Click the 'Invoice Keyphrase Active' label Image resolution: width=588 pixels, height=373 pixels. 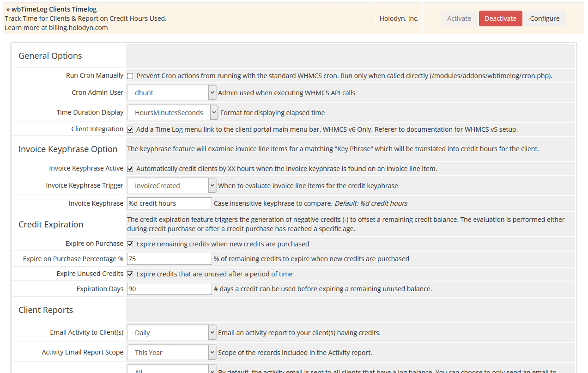tap(86, 168)
